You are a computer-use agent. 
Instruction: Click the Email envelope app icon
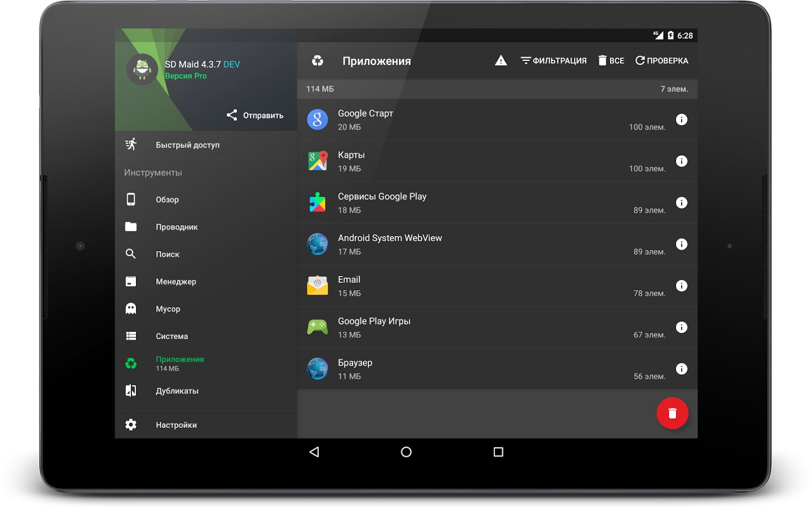(x=318, y=286)
